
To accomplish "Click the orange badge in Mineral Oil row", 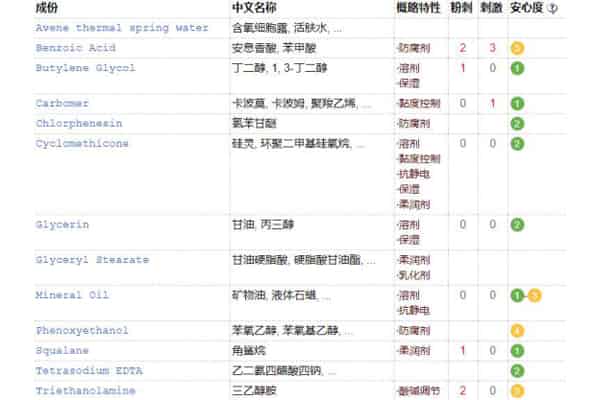I will (x=535, y=296).
